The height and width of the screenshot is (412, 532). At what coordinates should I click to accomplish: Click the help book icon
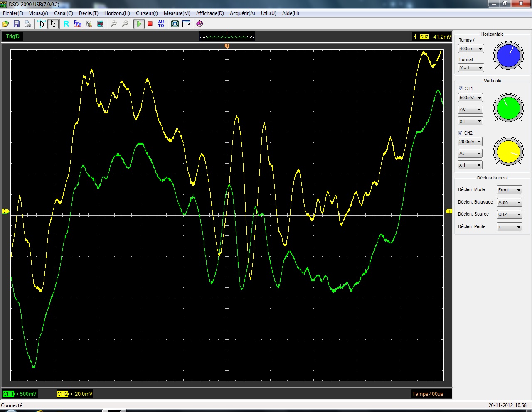click(200, 24)
